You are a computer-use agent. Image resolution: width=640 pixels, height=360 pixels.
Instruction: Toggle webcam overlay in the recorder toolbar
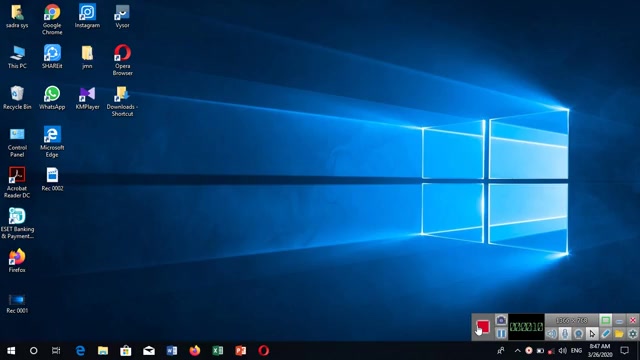pyautogui.click(x=578, y=333)
